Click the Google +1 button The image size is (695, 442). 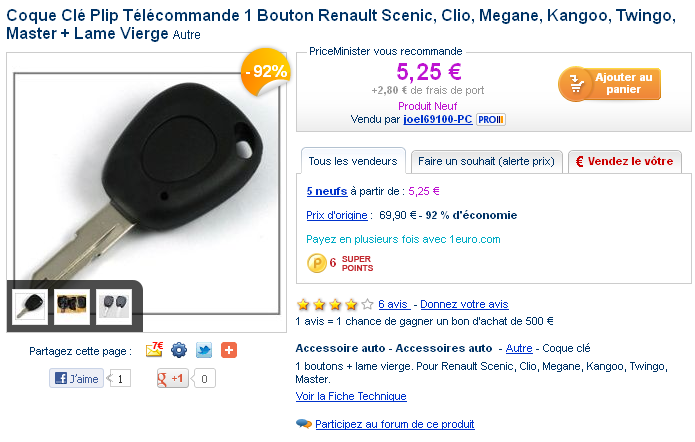173,378
